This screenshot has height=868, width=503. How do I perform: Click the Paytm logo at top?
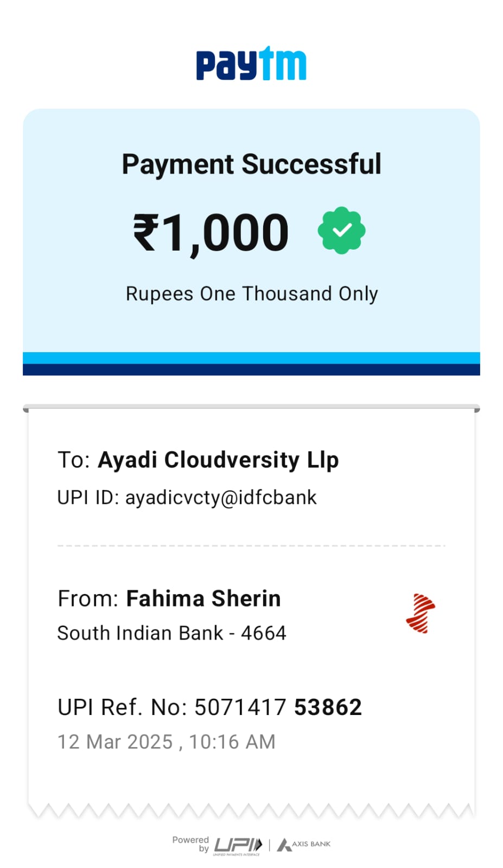point(251,64)
